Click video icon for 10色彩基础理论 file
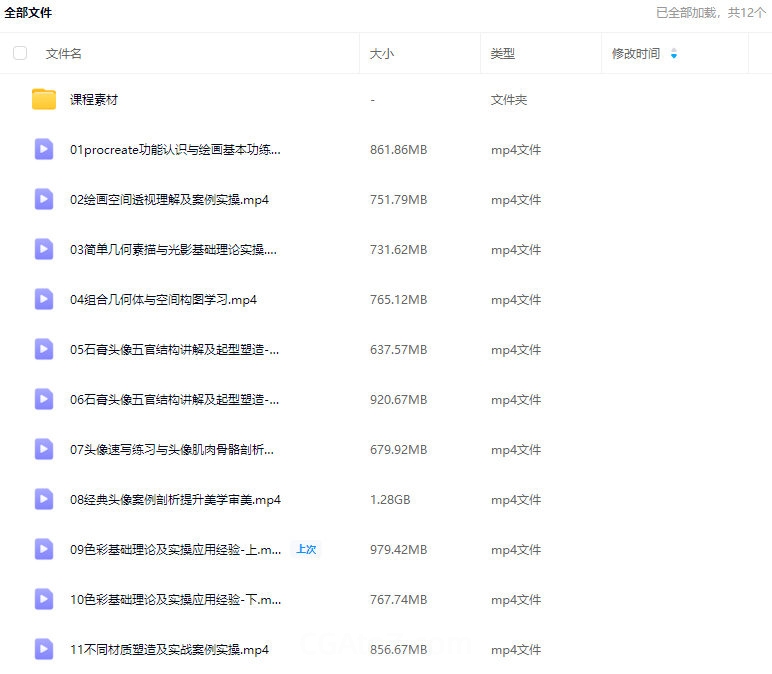This screenshot has width=772, height=674. point(43,599)
